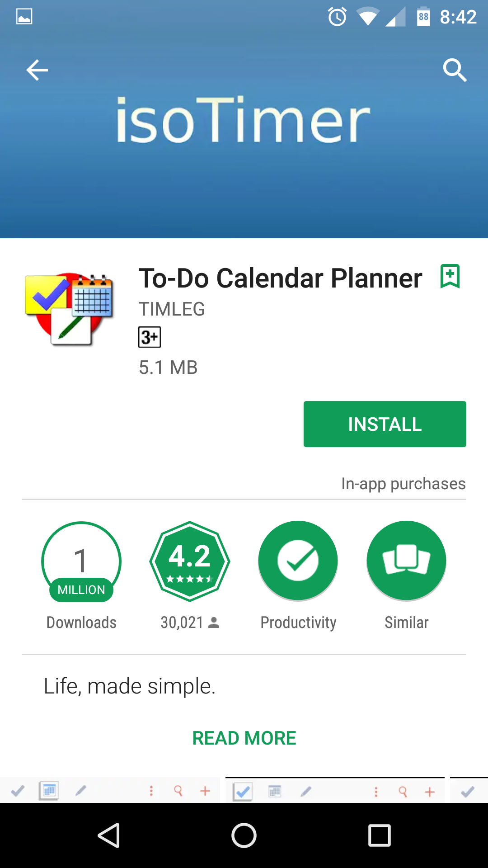Tap the Life, made simple description
Viewport: 488px width, 868px height.
tap(130, 686)
